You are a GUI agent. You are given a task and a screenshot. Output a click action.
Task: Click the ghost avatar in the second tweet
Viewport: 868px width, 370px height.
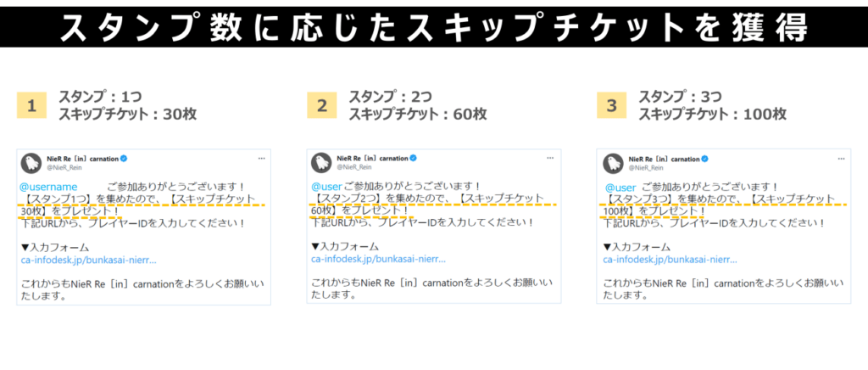point(320,162)
